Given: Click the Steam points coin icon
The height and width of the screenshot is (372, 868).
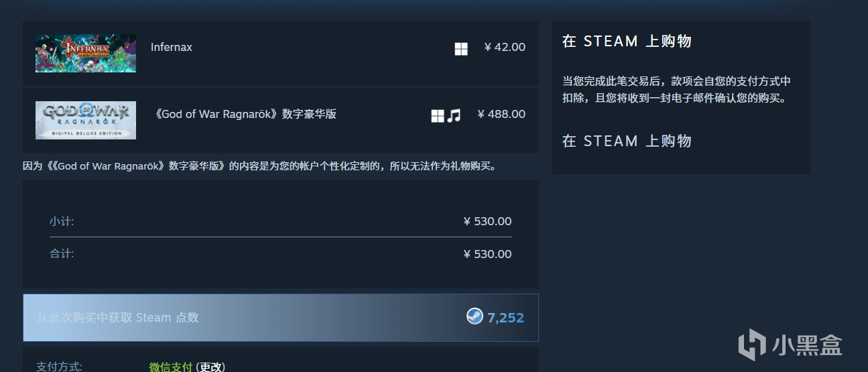Looking at the screenshot, I should (475, 316).
